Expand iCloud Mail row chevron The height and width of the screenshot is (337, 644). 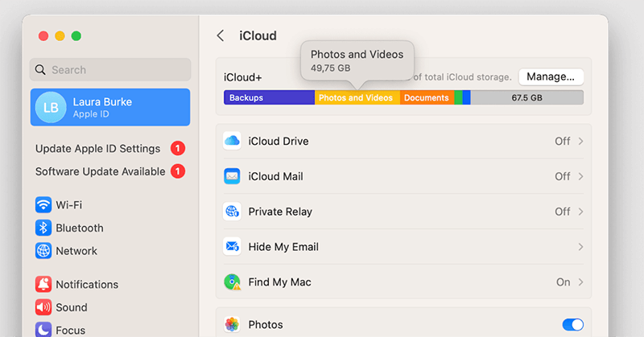tap(580, 176)
